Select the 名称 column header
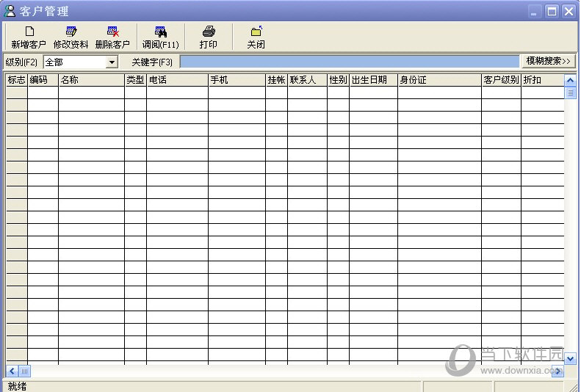581x392 pixels. pyautogui.click(x=91, y=80)
